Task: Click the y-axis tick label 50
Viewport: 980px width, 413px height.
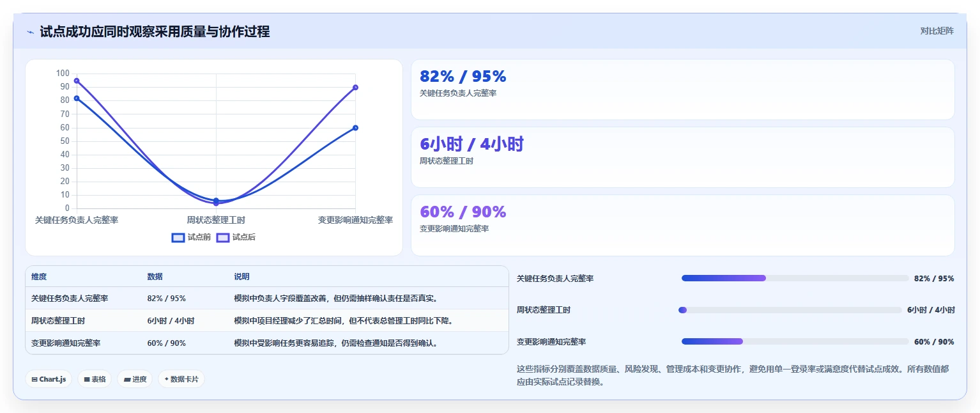Action: [65, 141]
